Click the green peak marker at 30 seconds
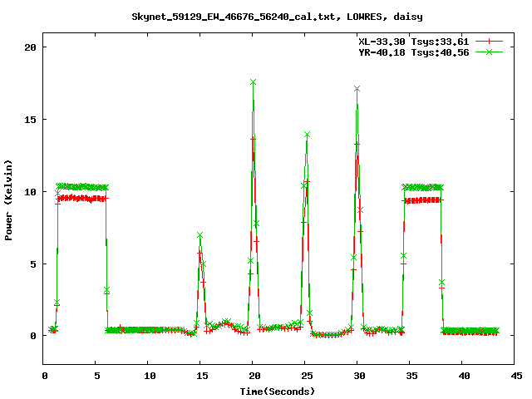Image resolution: width=532 pixels, height=399 pixels. (357, 89)
